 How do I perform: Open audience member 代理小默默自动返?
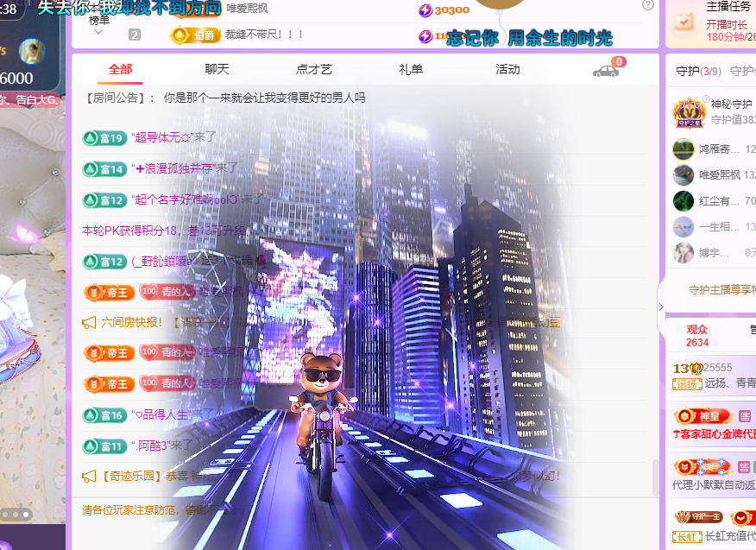click(714, 485)
